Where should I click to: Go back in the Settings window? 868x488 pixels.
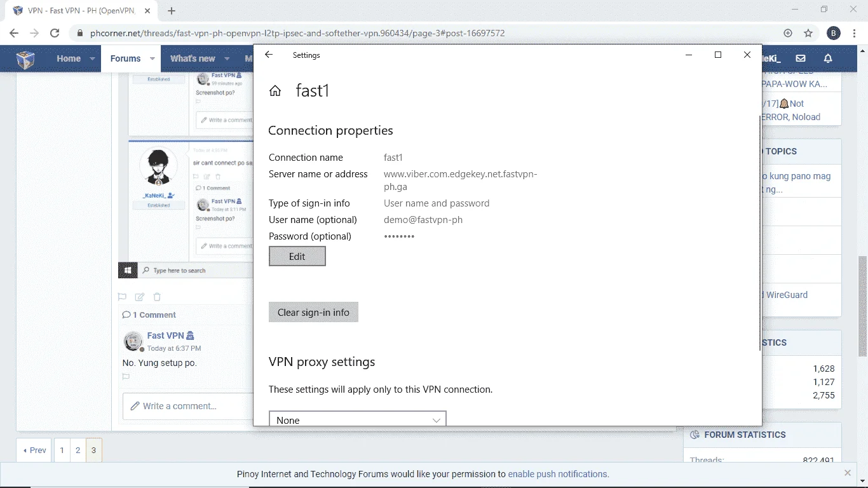click(x=269, y=55)
